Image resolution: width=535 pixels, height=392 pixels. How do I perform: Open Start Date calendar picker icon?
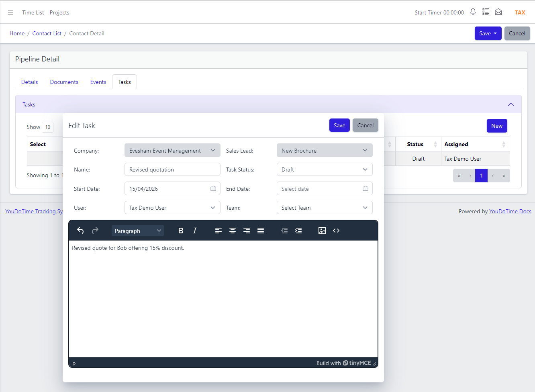pyautogui.click(x=213, y=188)
